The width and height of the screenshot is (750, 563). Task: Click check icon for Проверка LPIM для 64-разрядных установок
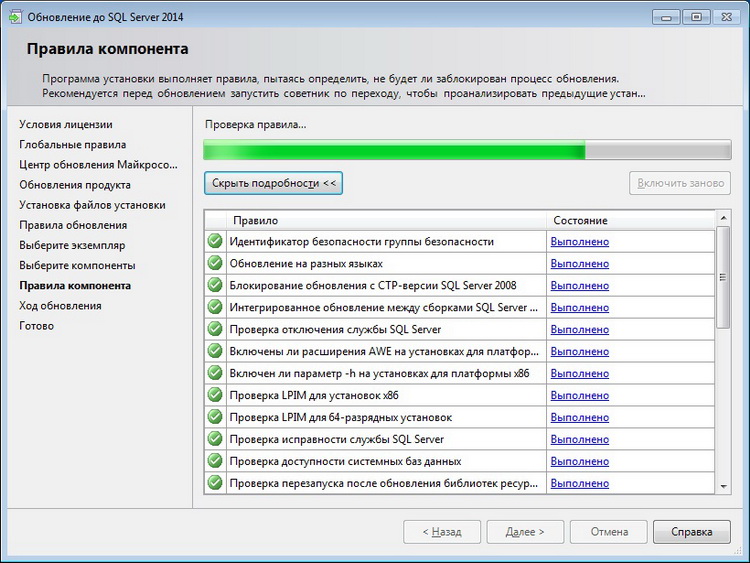tap(215, 417)
